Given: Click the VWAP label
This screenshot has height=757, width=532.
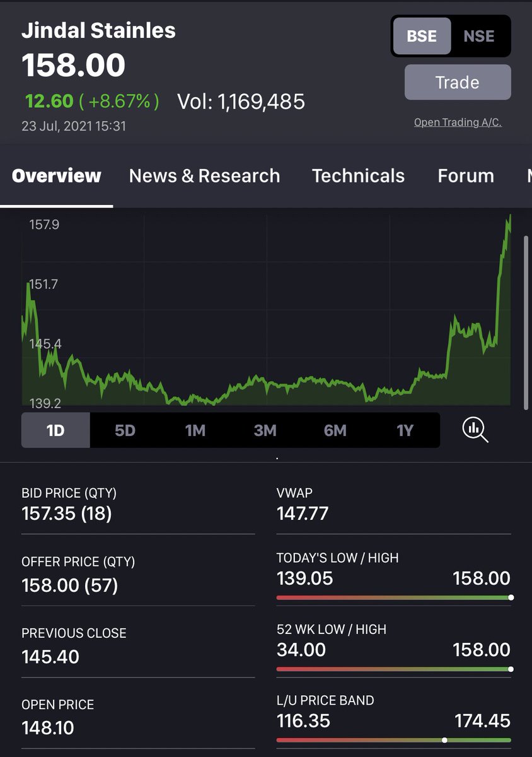Looking at the screenshot, I should point(294,493).
